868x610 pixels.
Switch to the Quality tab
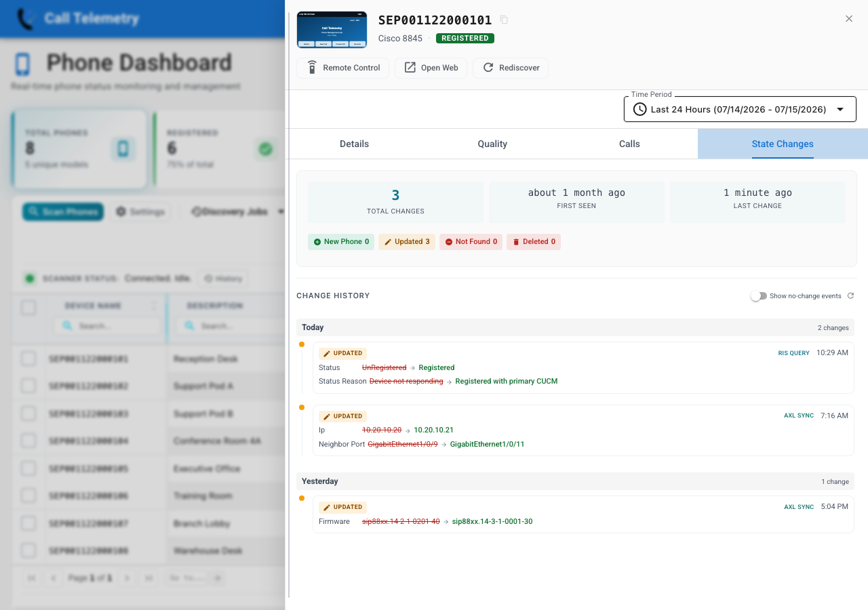pyautogui.click(x=492, y=144)
